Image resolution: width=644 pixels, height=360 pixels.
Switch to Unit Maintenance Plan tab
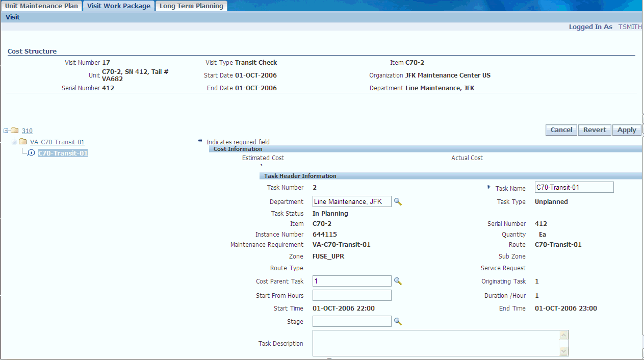[x=41, y=6]
